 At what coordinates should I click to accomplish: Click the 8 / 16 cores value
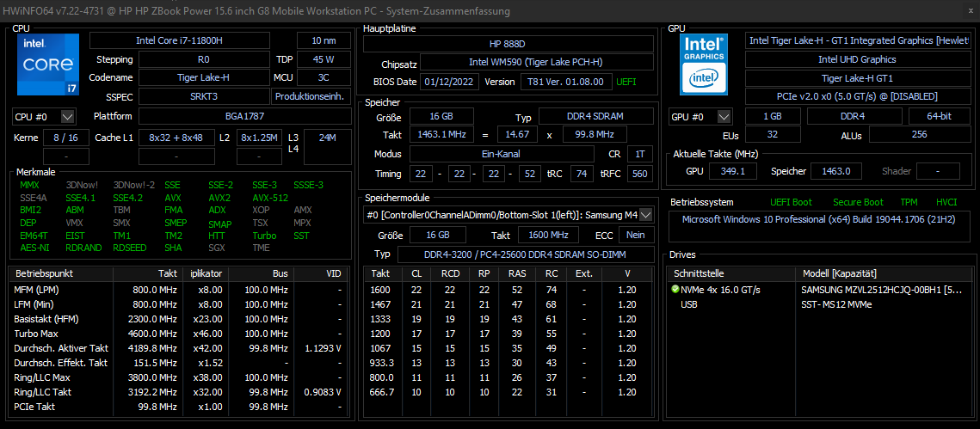coord(65,138)
